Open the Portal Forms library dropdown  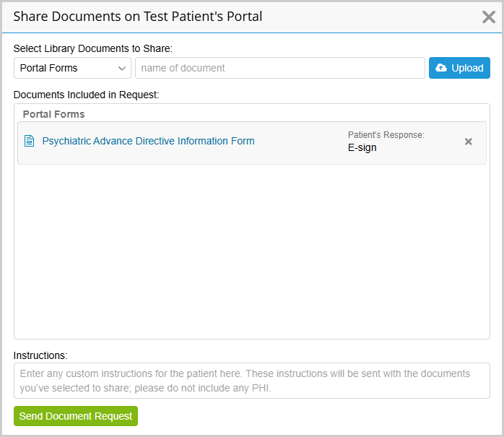[x=71, y=68]
